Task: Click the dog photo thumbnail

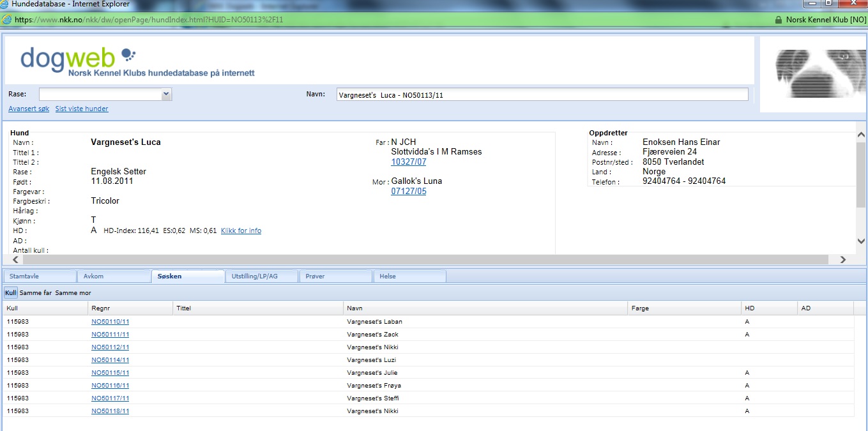Action: (x=812, y=73)
